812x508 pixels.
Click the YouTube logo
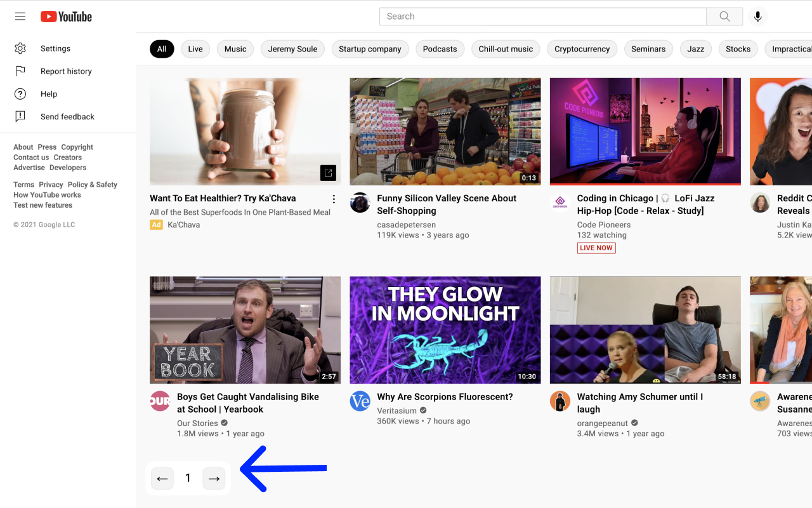[x=65, y=17]
